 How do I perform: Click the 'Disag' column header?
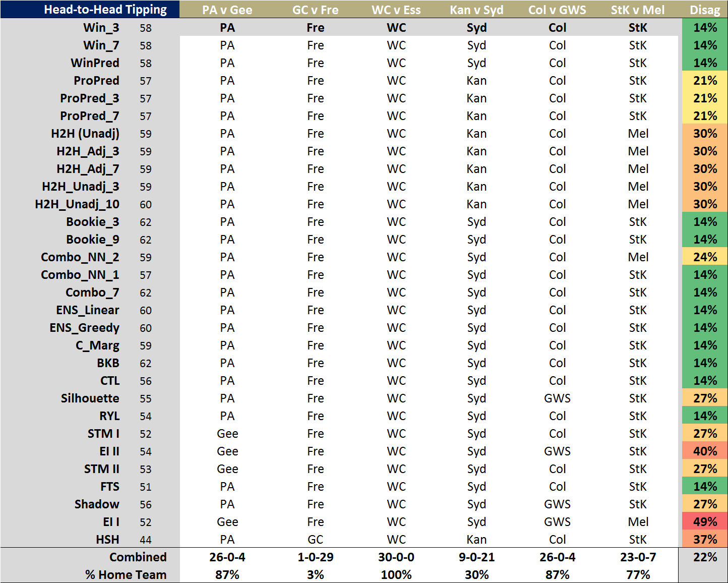coord(705,10)
